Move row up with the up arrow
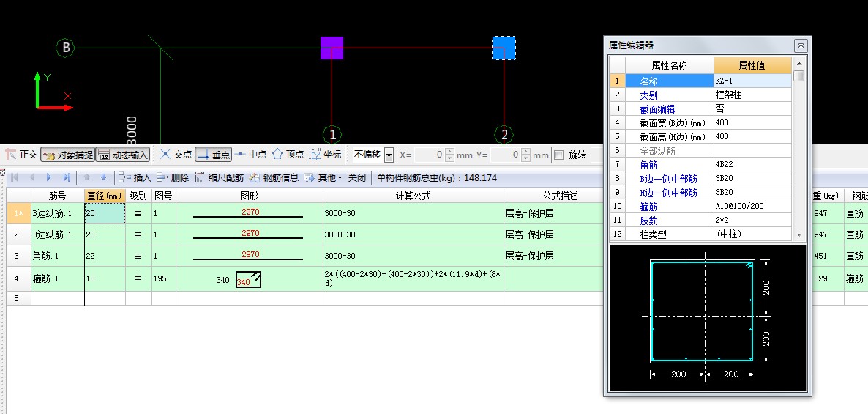Viewport: 868px width, 414px height. (x=86, y=178)
